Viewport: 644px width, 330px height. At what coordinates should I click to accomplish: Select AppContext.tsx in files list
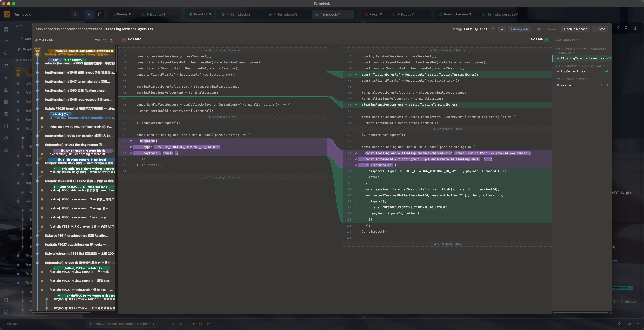pyautogui.click(x=582, y=72)
